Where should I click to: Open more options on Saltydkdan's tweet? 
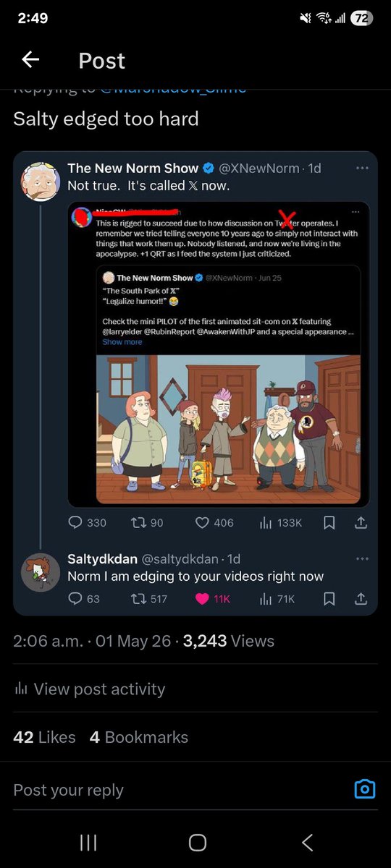point(362,558)
